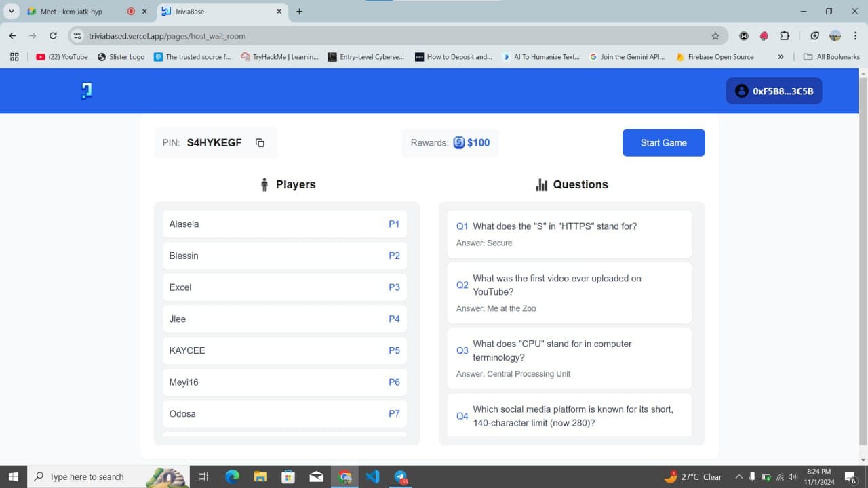The image size is (868, 488).
Task: Bookmark this page with star icon
Action: click(x=715, y=36)
